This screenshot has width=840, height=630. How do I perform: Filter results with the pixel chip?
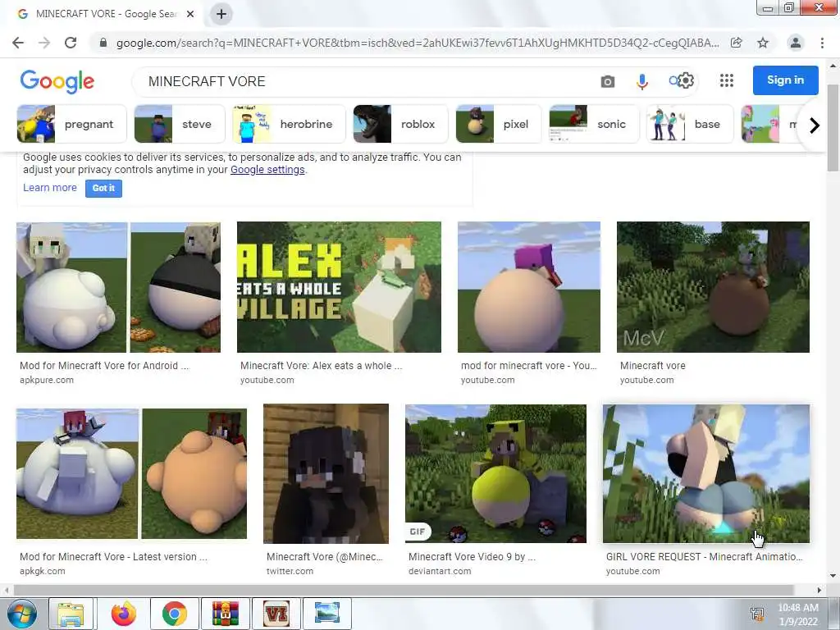[x=498, y=125]
